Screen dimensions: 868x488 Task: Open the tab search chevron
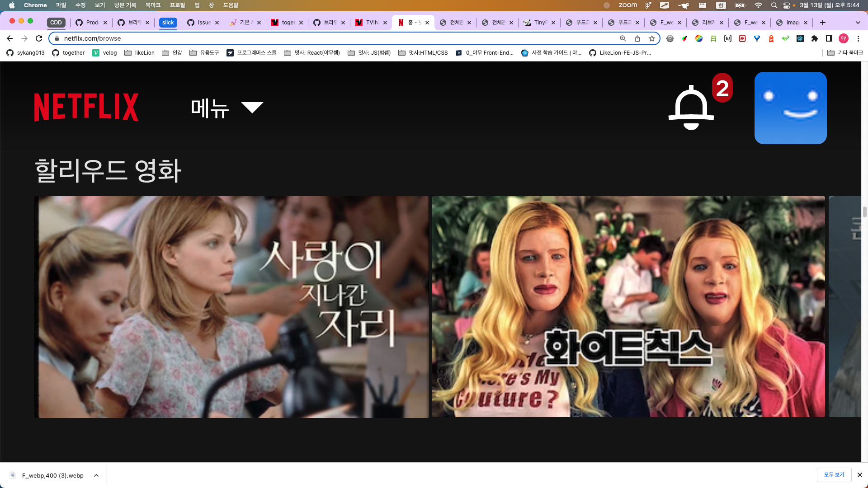pyautogui.click(x=858, y=23)
